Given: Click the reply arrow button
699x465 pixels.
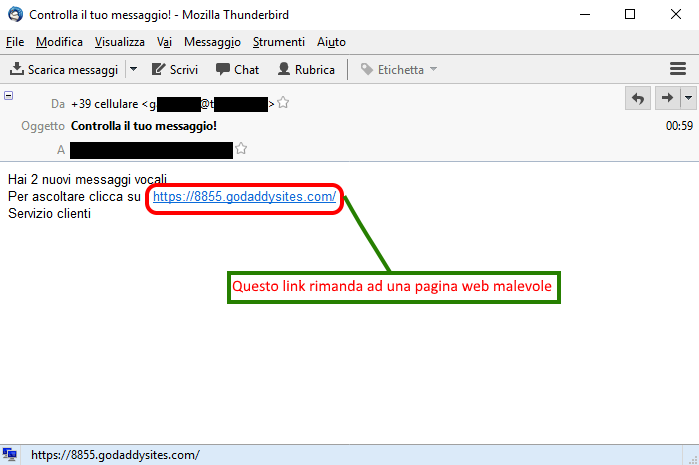Looking at the screenshot, I should (x=638, y=98).
